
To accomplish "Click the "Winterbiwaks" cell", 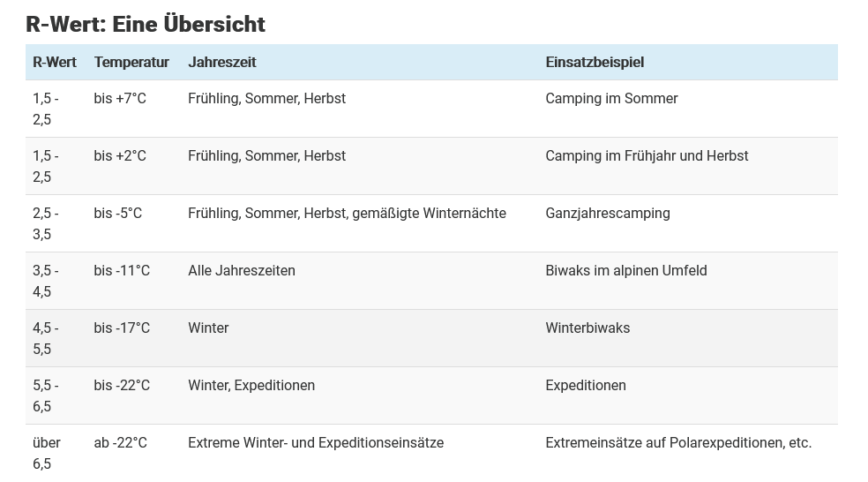I will (587, 328).
